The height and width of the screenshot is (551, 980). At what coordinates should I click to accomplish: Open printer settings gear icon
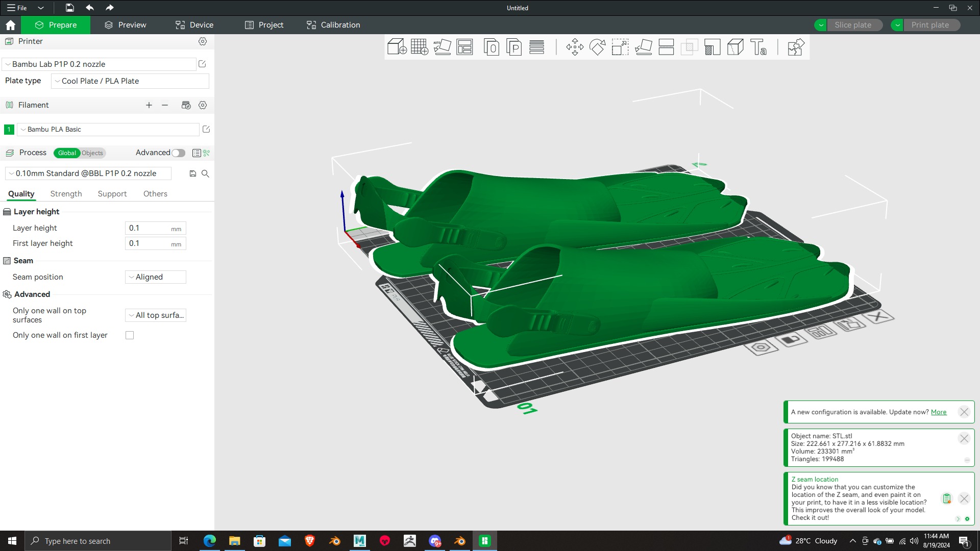[203, 41]
